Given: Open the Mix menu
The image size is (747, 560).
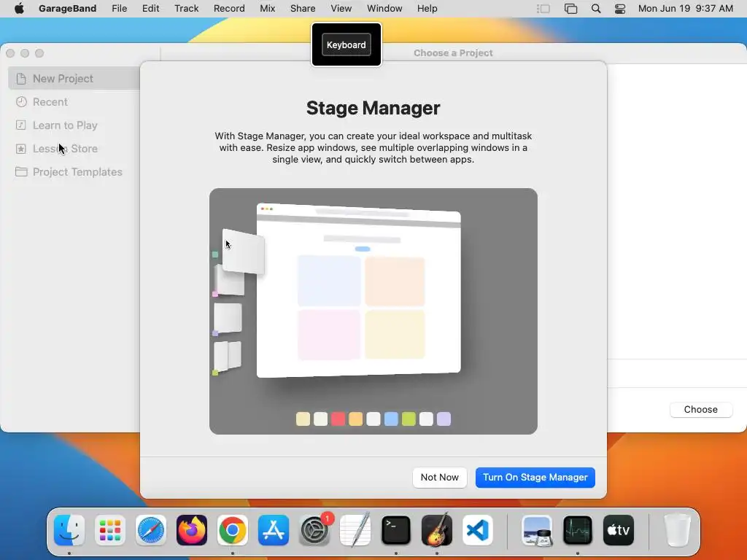Looking at the screenshot, I should pyautogui.click(x=267, y=9).
